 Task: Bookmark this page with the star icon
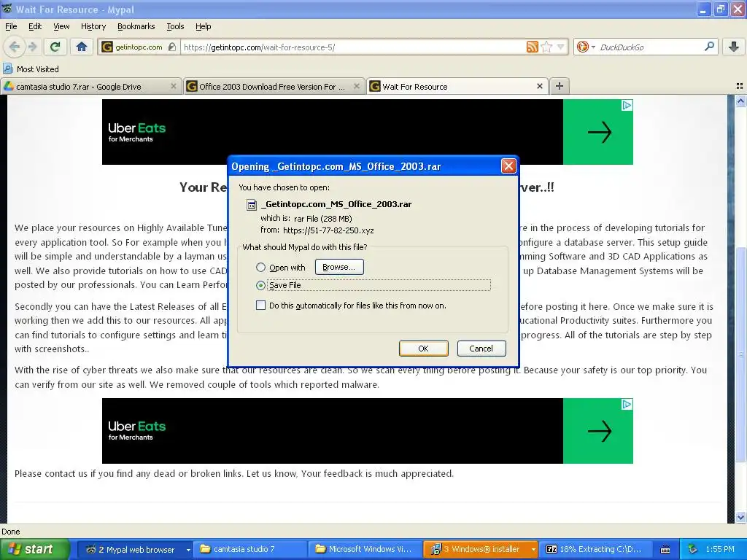coord(546,47)
